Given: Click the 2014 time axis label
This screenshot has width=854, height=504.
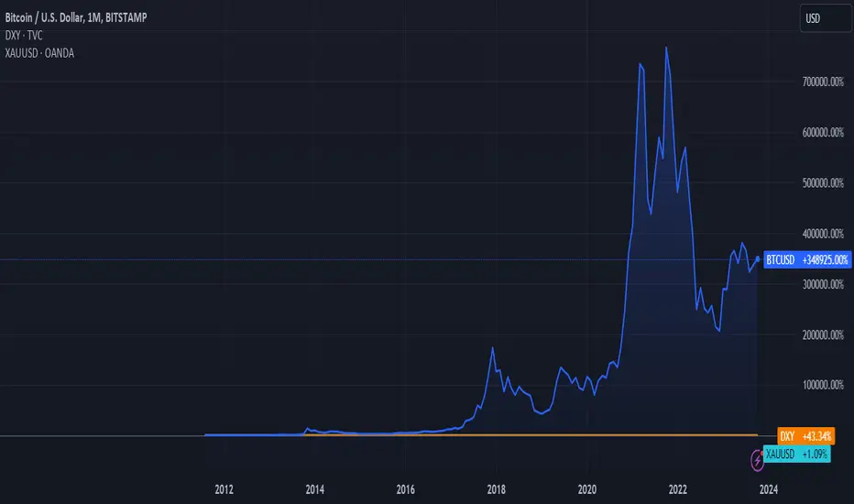Looking at the screenshot, I should pos(315,489).
